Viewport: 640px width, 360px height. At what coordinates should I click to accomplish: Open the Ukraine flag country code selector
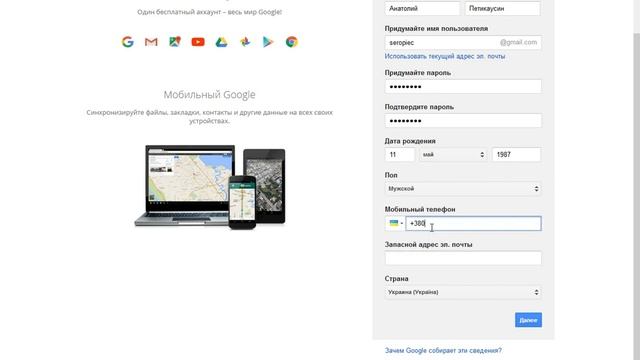(x=396, y=223)
